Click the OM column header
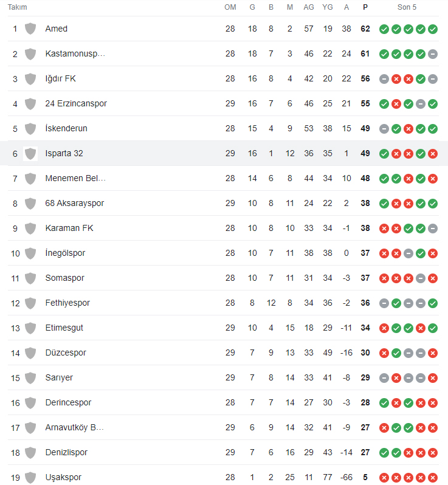448x485 pixels. point(230,7)
